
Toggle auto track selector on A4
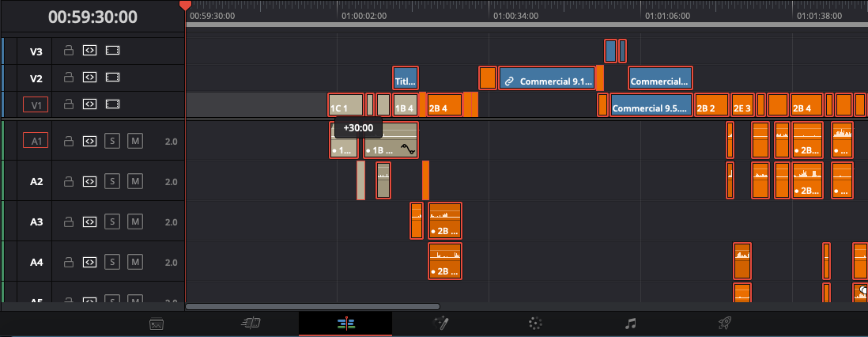coord(89,262)
